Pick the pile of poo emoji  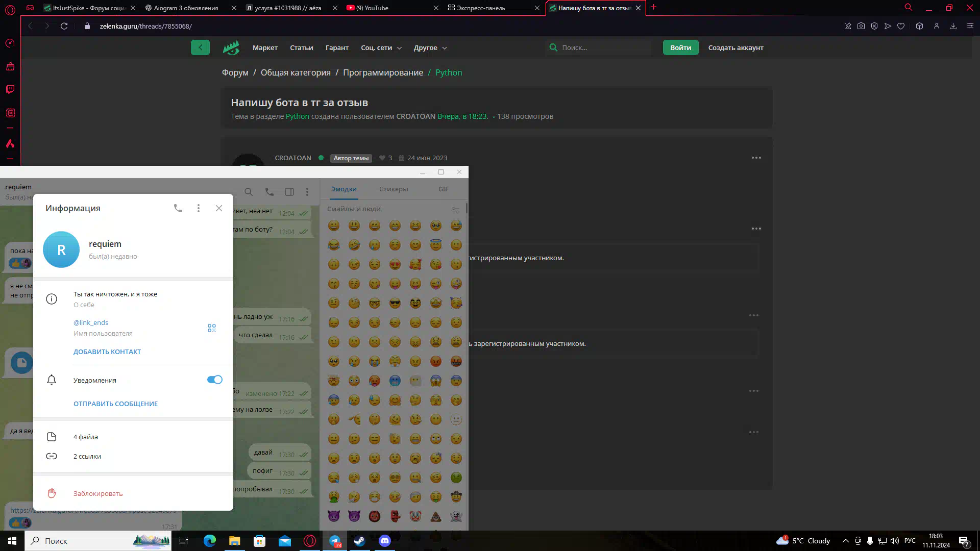tap(436, 516)
